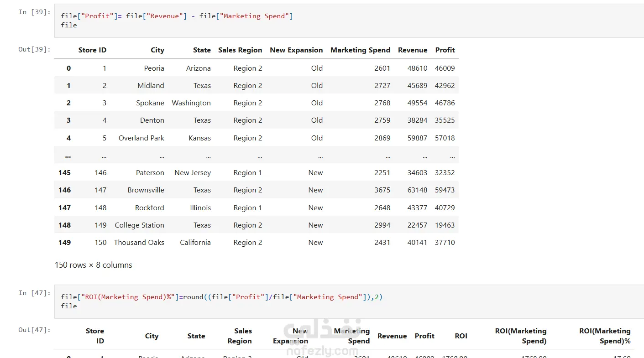Click the 'In [39]:' prompt label

[x=35, y=12]
